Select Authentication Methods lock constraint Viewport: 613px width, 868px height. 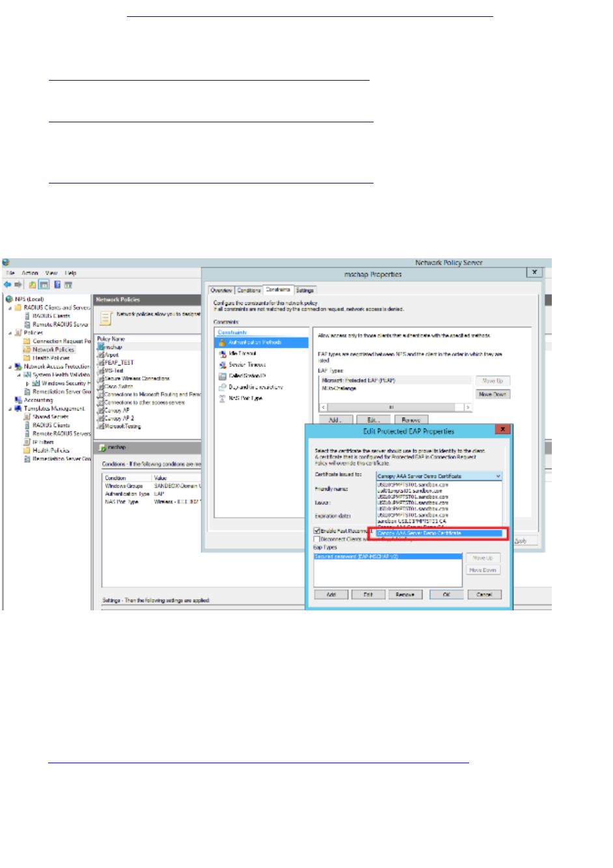pyautogui.click(x=262, y=342)
